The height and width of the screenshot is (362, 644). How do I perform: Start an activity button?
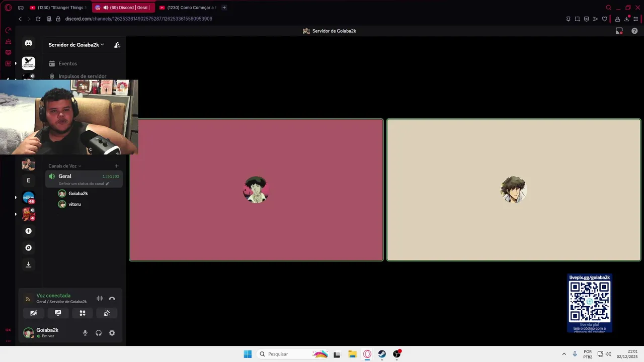pyautogui.click(x=83, y=313)
